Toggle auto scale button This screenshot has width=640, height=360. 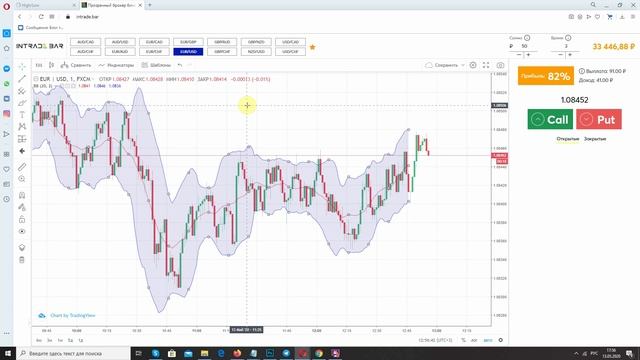(x=488, y=340)
